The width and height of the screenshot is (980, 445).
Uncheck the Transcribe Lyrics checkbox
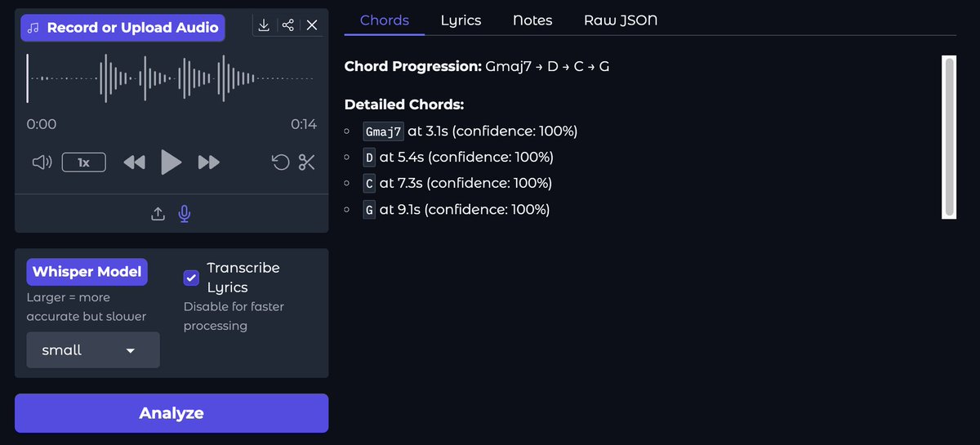click(191, 278)
